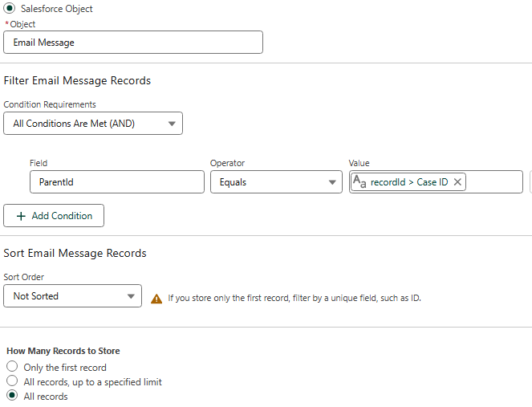
Task: Remove the recordId > Case ID pill
Action: [x=457, y=182]
